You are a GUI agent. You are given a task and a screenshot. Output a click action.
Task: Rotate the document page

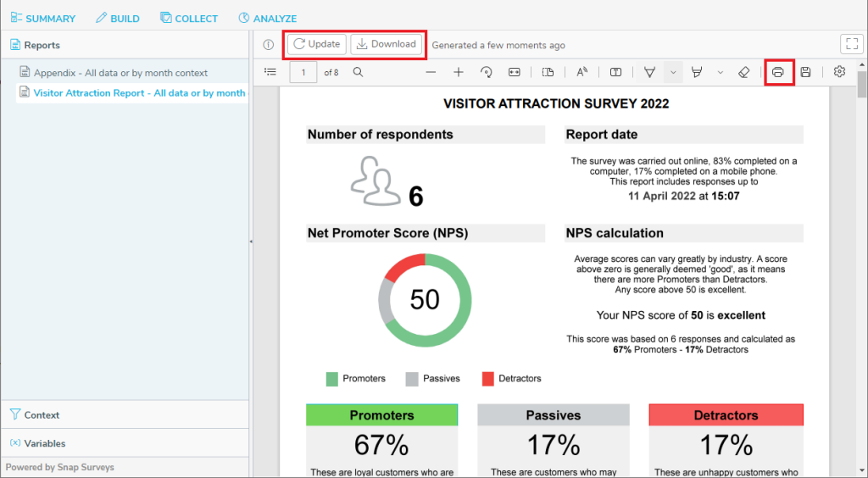pyautogui.click(x=486, y=72)
